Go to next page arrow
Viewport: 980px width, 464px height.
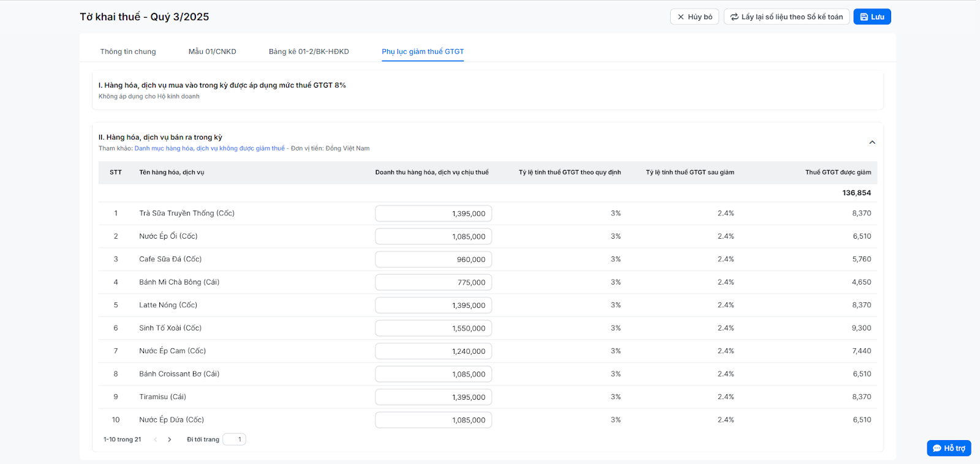170,440
